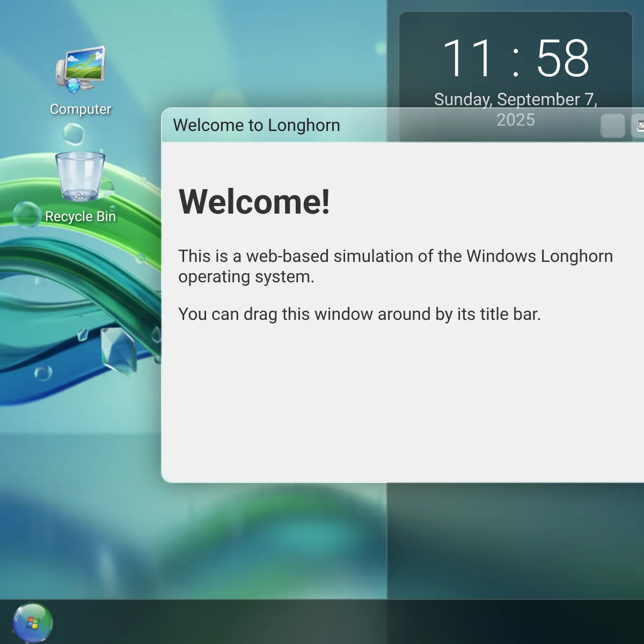Click the 11:58 clock display

(515, 58)
